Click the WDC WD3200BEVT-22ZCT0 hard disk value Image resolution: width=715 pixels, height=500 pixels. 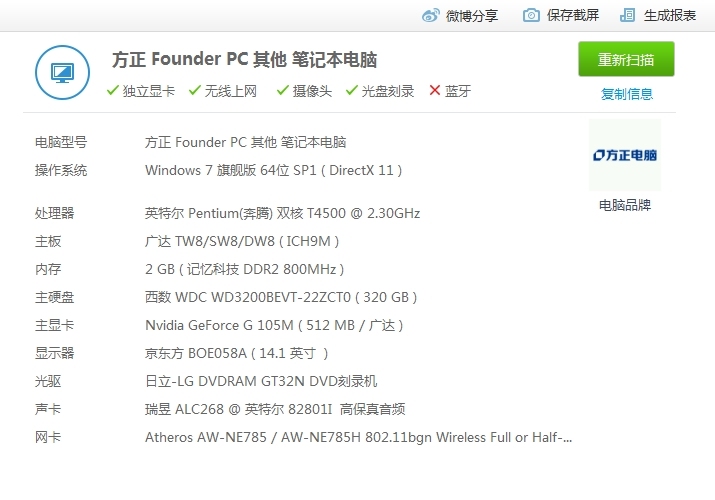(281, 297)
